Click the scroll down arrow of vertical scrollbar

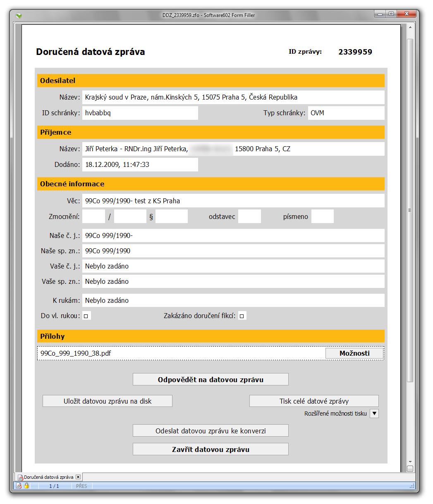410,461
